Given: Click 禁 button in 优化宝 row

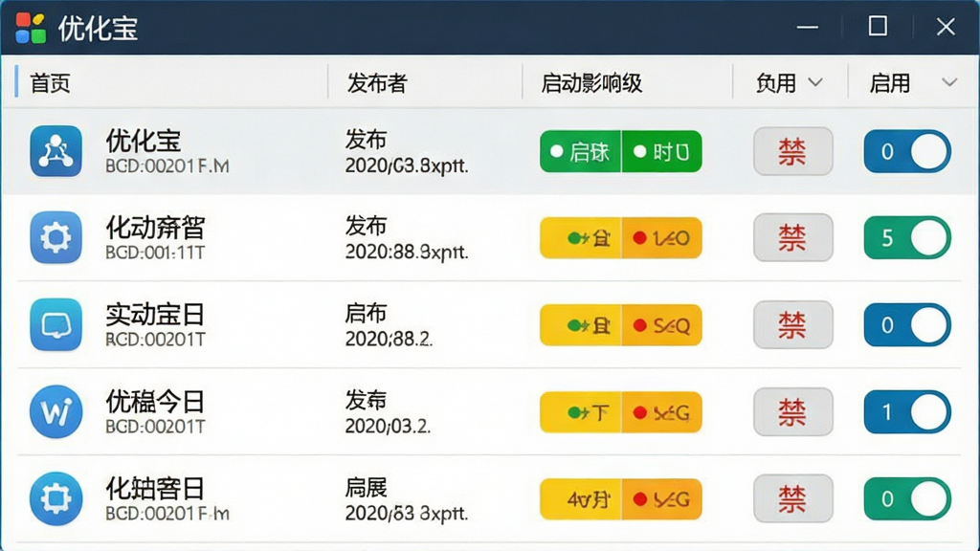Looking at the screenshot, I should pos(792,151).
